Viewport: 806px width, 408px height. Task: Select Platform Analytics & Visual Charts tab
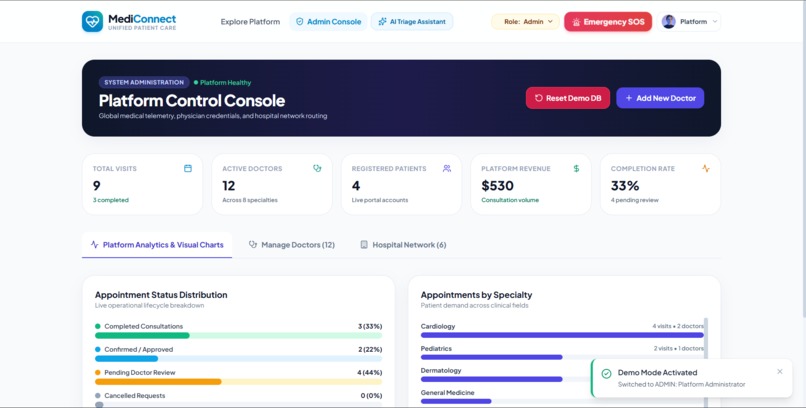(157, 245)
